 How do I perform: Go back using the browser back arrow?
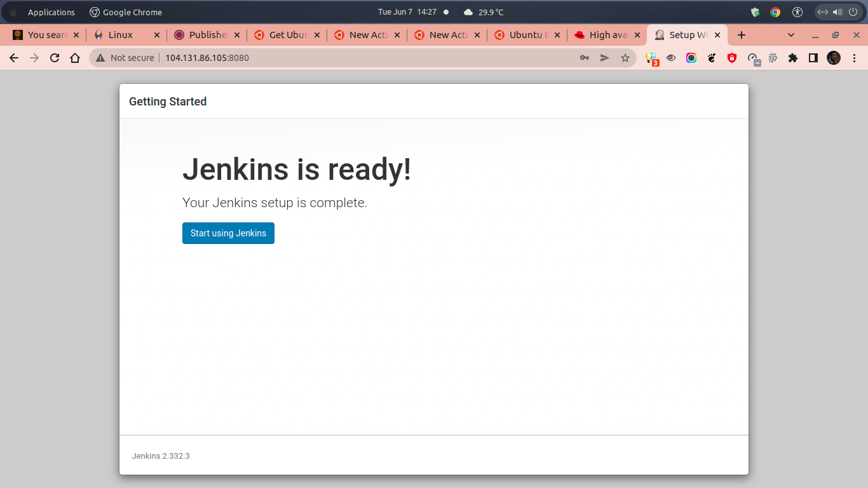click(x=14, y=58)
